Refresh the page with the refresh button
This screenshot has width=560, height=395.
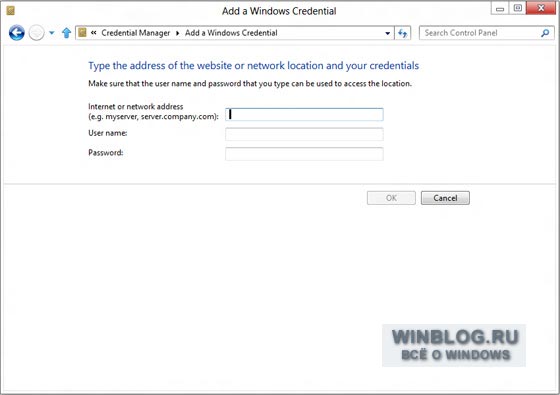click(x=402, y=33)
